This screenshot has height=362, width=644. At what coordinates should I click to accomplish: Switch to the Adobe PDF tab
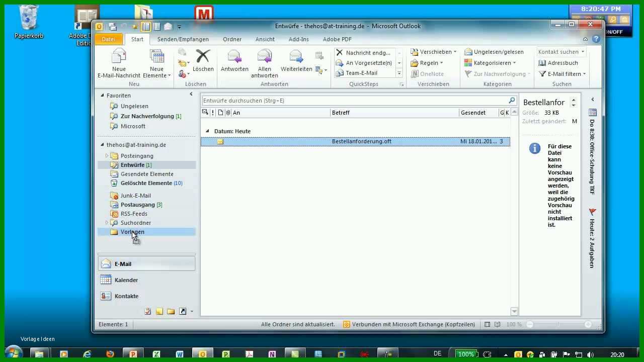click(337, 39)
